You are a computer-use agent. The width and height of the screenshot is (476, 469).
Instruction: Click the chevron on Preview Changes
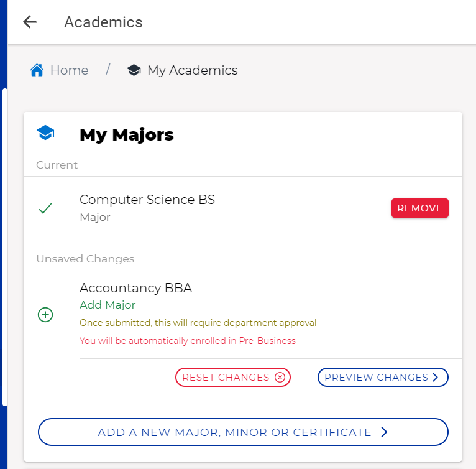click(x=436, y=377)
